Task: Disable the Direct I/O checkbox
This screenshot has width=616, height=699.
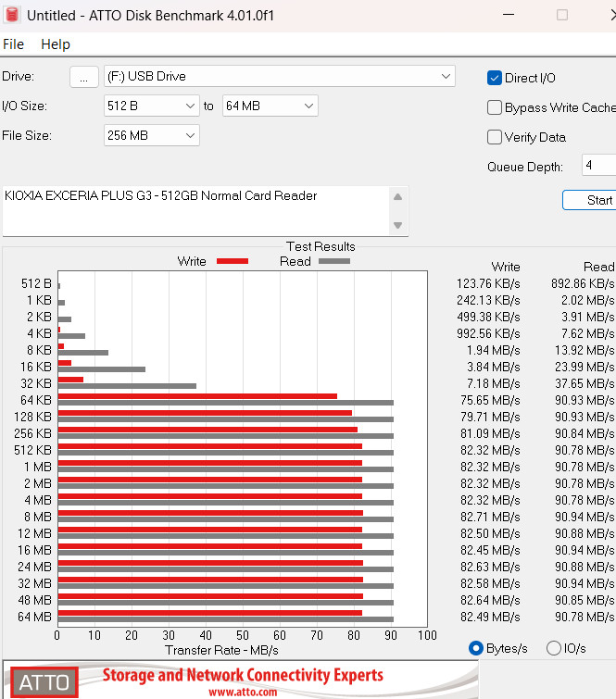Action: [496, 78]
